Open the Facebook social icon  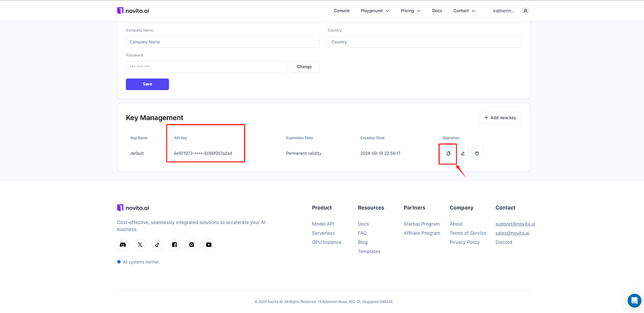point(174,245)
